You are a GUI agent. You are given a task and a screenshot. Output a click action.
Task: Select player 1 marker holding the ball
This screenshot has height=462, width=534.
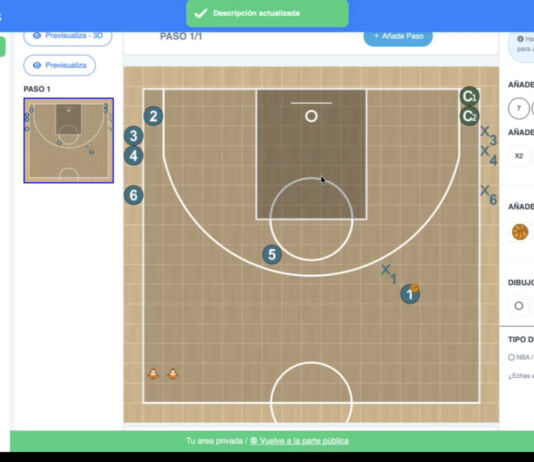[x=410, y=294]
